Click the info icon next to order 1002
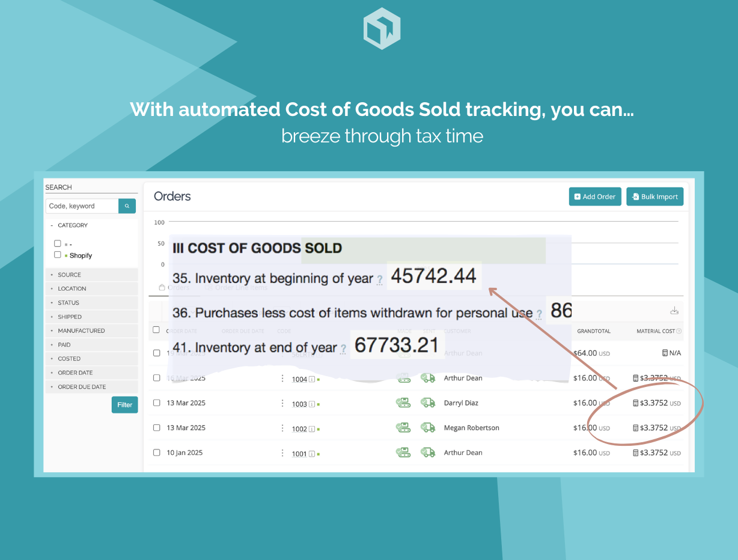The image size is (738, 560). coord(312,429)
